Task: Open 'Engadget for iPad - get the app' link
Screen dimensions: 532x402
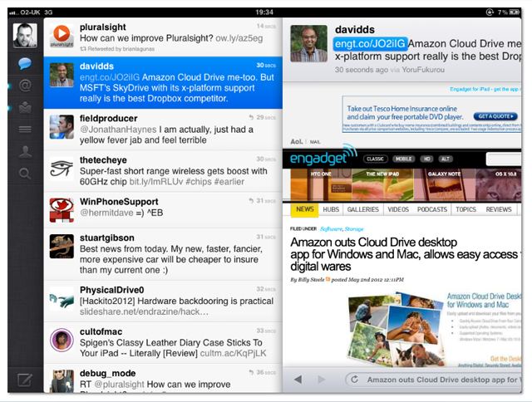Action: click(484, 89)
